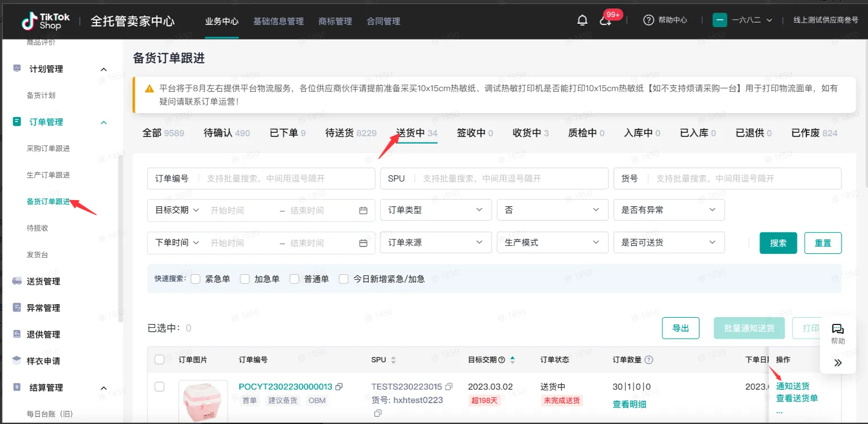The width and height of the screenshot is (868, 424).
Task: Select row checkbox for POCYT2302230000013
Action: [x=159, y=387]
